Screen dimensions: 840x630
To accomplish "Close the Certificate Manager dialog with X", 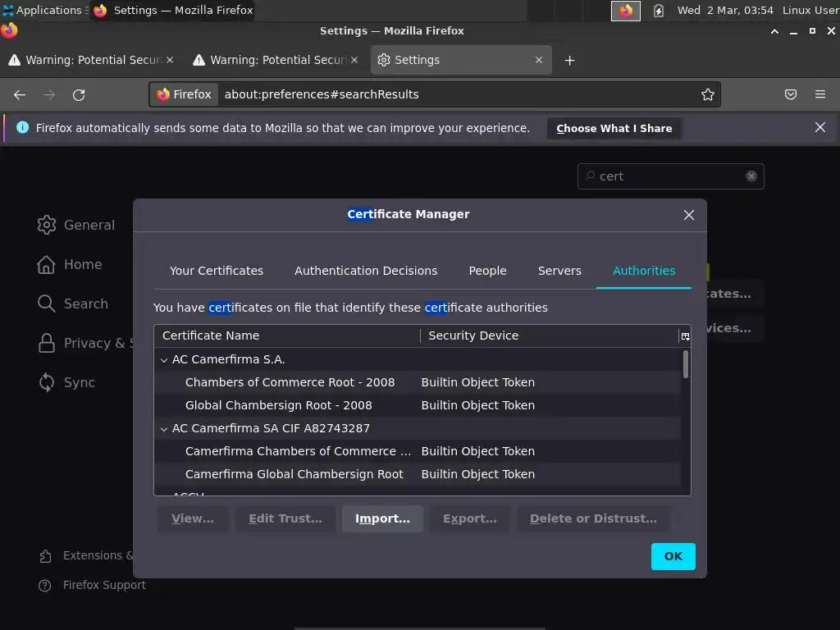I will click(x=689, y=216).
